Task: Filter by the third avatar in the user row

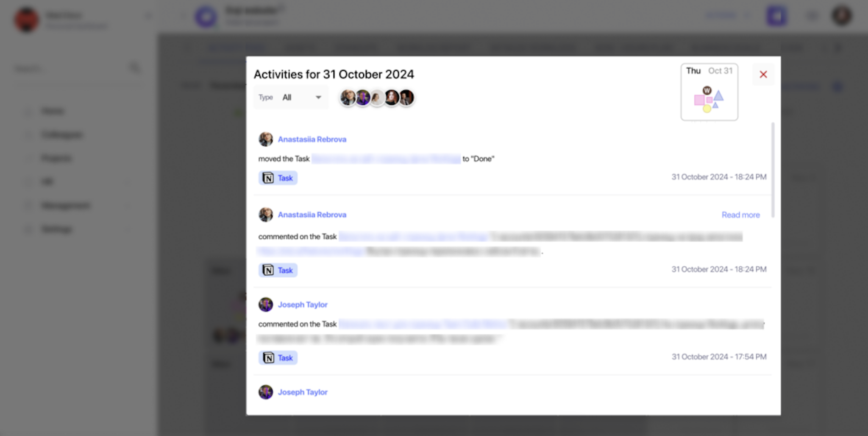Action: 377,98
